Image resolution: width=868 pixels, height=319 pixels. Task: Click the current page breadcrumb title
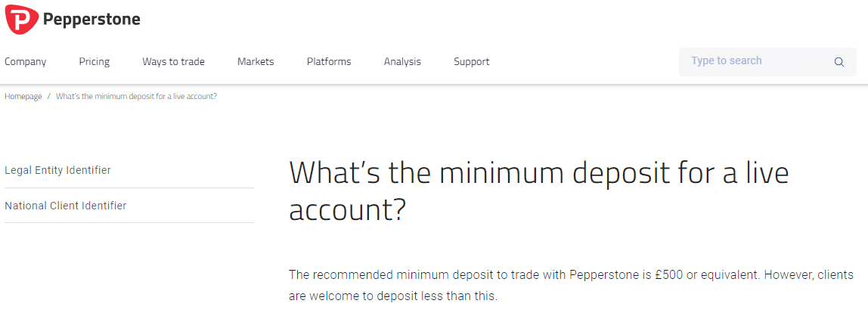[x=136, y=97]
